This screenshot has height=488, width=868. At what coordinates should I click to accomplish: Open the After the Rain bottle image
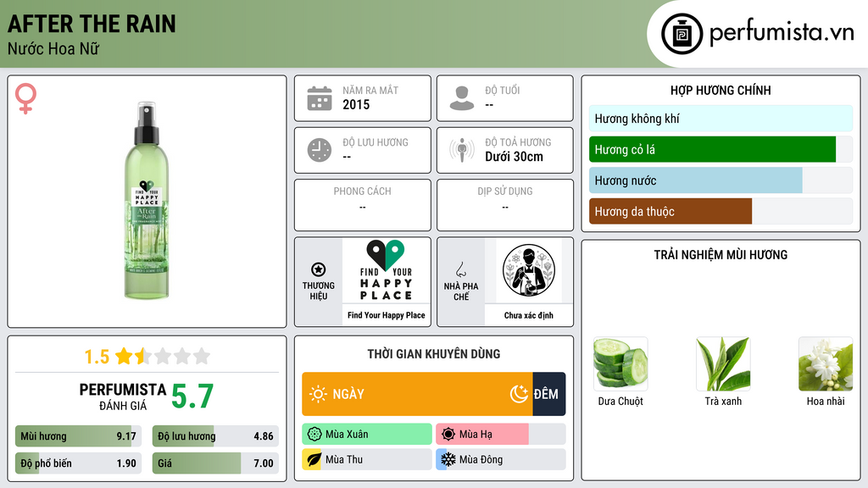tap(147, 200)
